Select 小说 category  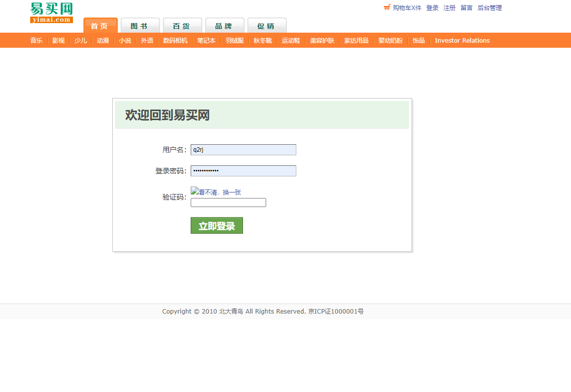pyautogui.click(x=125, y=40)
